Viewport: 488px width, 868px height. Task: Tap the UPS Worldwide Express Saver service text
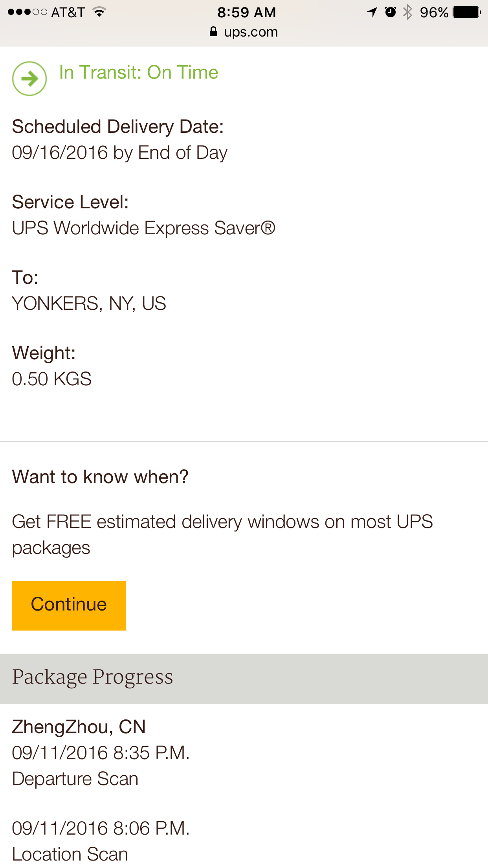point(143,228)
